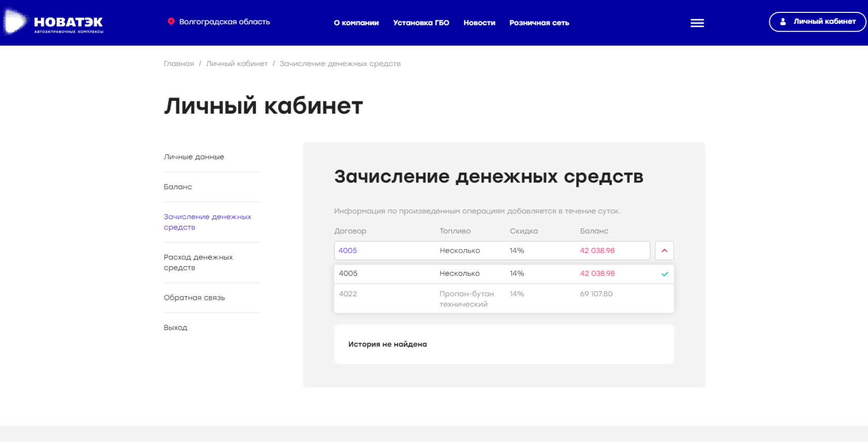Switch to Расход денежных средств section

pos(198,262)
